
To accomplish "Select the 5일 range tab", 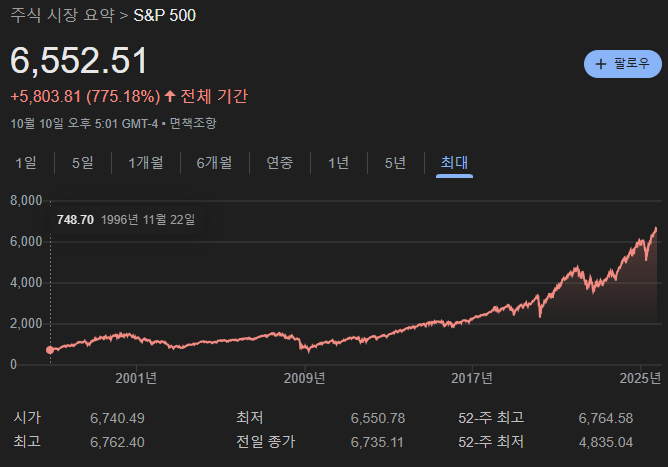I will tap(82, 163).
